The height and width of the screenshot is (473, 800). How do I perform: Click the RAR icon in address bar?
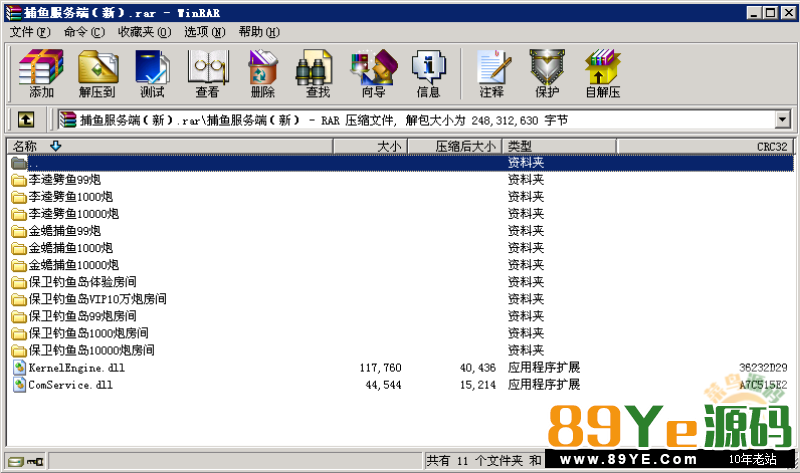pos(68,120)
